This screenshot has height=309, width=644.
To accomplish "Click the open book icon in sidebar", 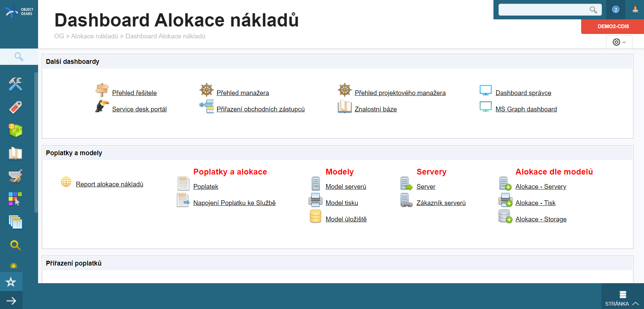I will tap(15, 153).
